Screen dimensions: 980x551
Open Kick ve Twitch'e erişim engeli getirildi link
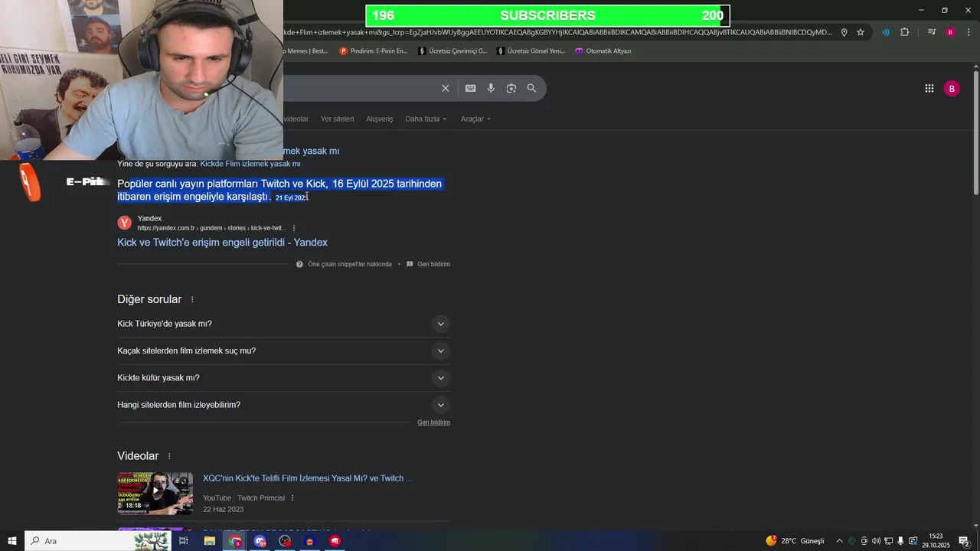click(x=222, y=243)
